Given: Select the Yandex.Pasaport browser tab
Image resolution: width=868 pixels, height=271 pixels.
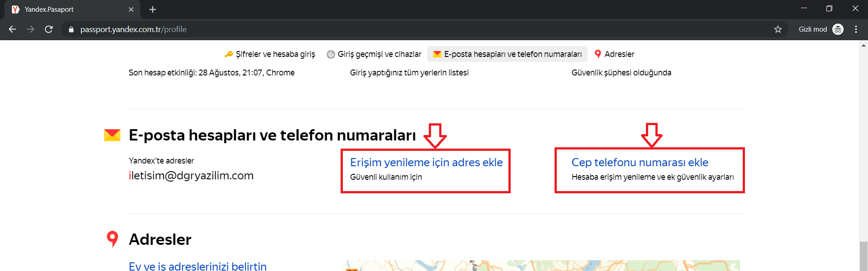Looking at the screenshot, I should [72, 9].
